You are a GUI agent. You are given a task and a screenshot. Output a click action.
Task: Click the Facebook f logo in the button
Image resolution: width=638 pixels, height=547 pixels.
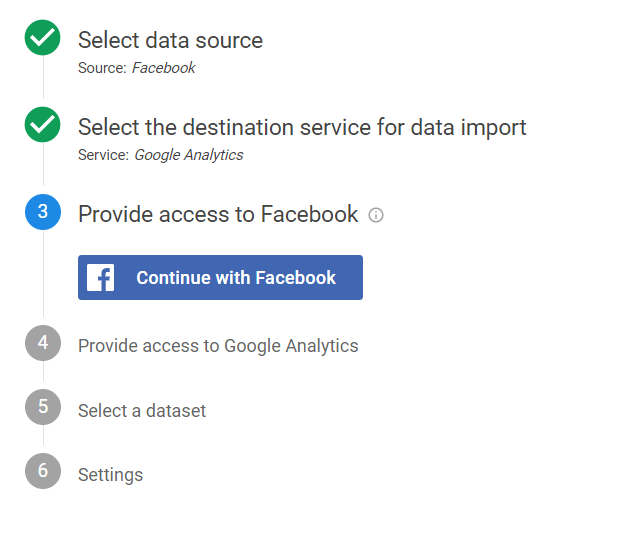point(101,278)
